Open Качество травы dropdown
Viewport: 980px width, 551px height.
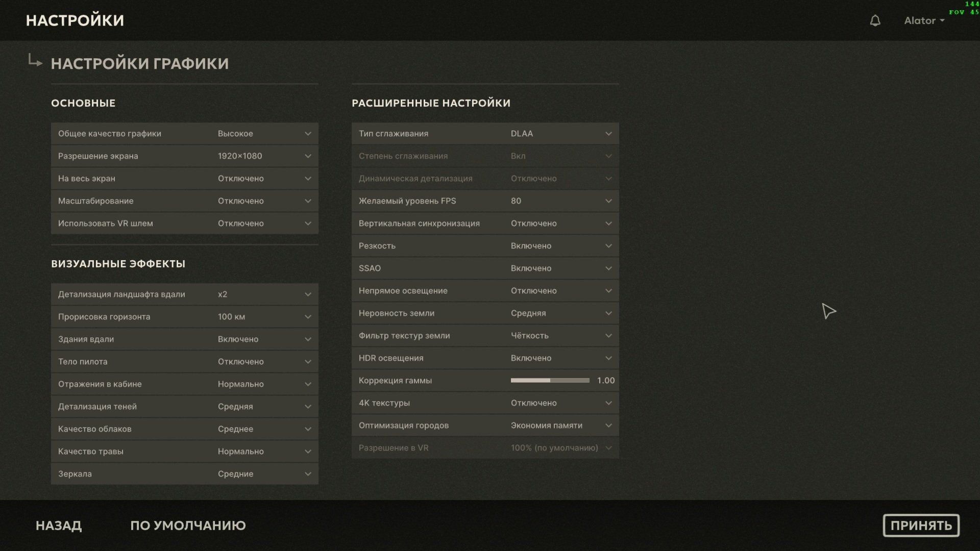point(185,452)
